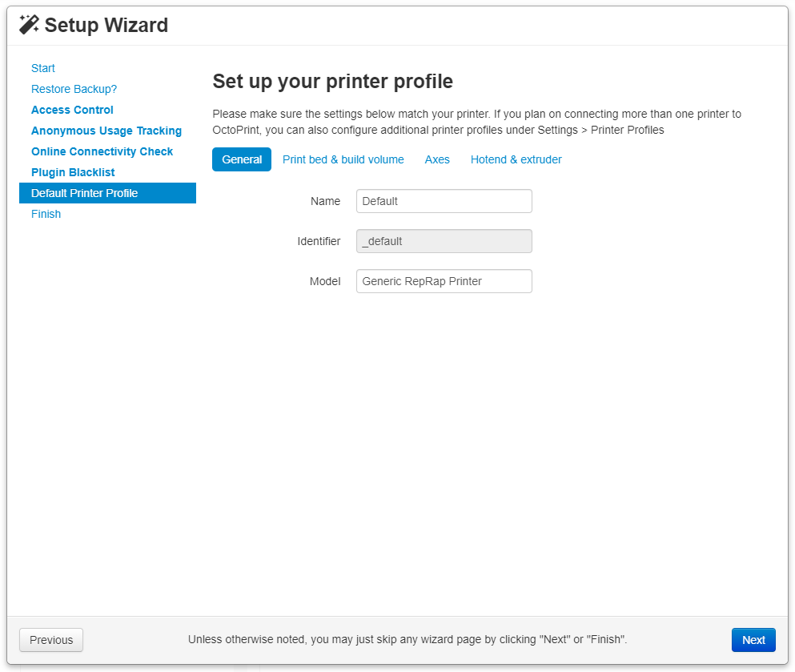Go to Online Connectivity Check step
Viewport: 795px width, 672px height.
point(102,151)
